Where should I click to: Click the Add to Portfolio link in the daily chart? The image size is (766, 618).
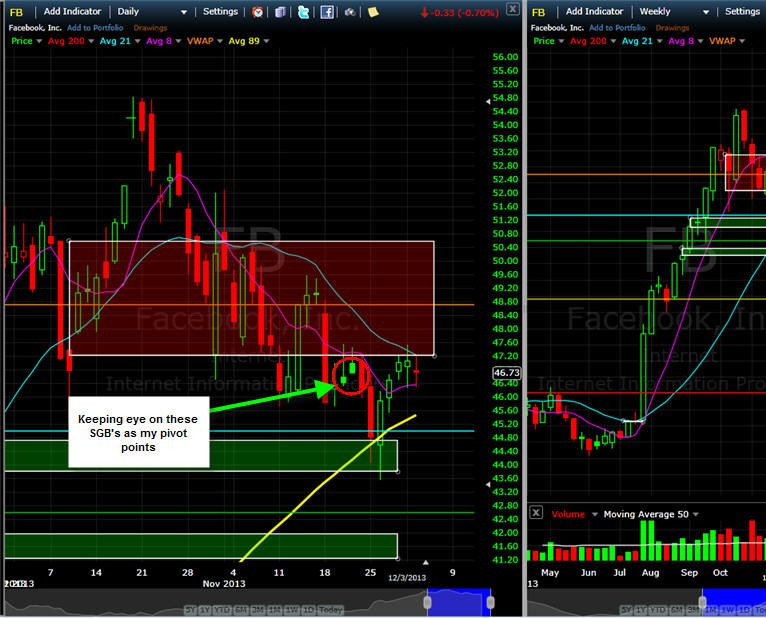pyautogui.click(x=95, y=28)
